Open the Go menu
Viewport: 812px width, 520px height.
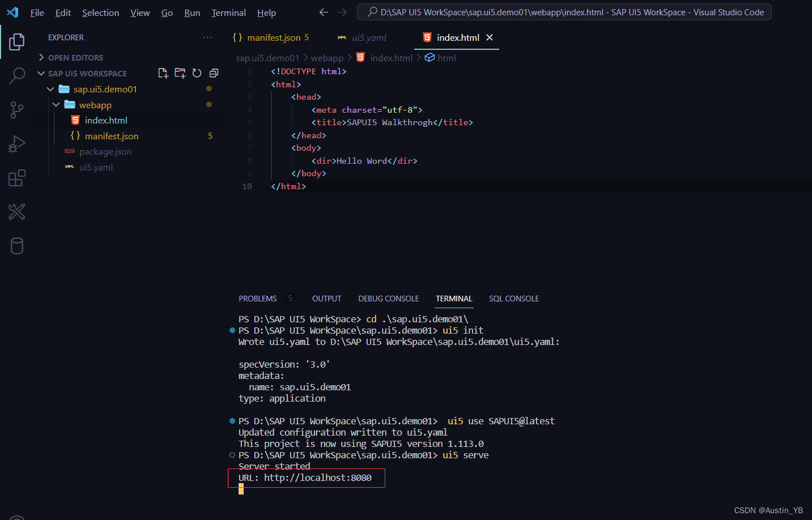167,12
